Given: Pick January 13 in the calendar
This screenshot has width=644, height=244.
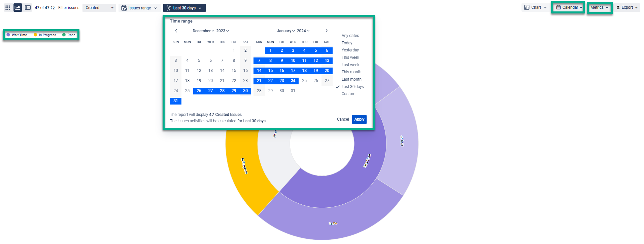Looking at the screenshot, I should pyautogui.click(x=327, y=60).
